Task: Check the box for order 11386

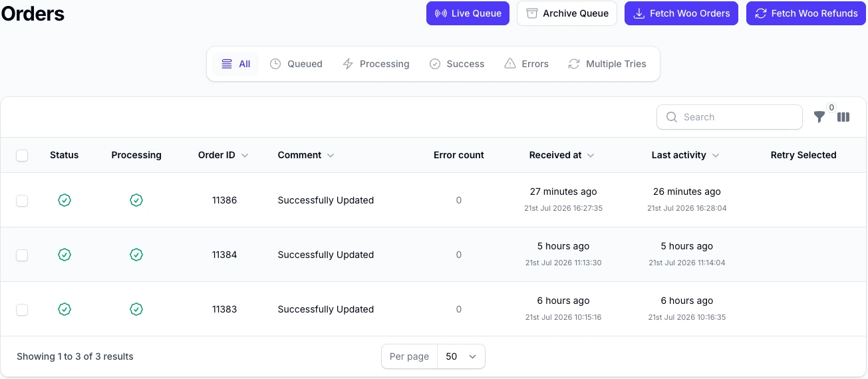Action: [x=22, y=201]
